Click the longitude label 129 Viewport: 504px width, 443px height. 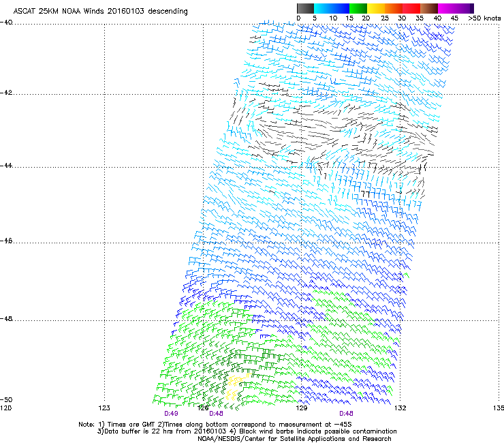(302, 408)
